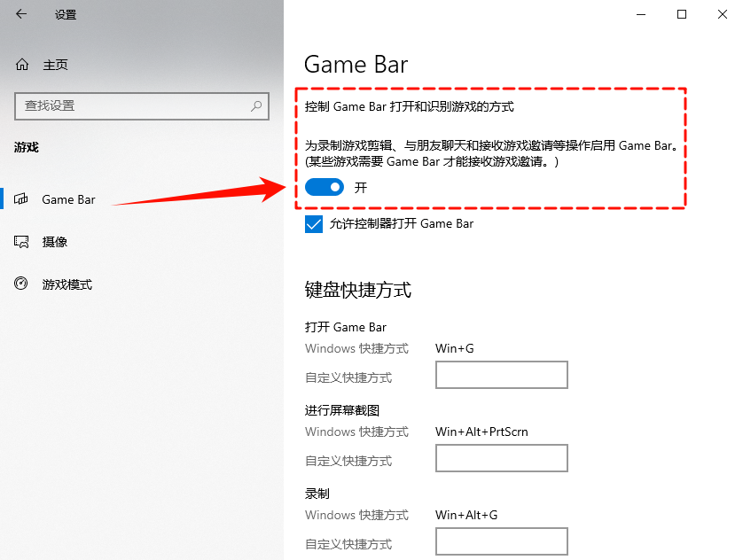Click the Win+Alt+PrtScrn shortcut text
This screenshot has width=743, height=560.
(x=481, y=432)
